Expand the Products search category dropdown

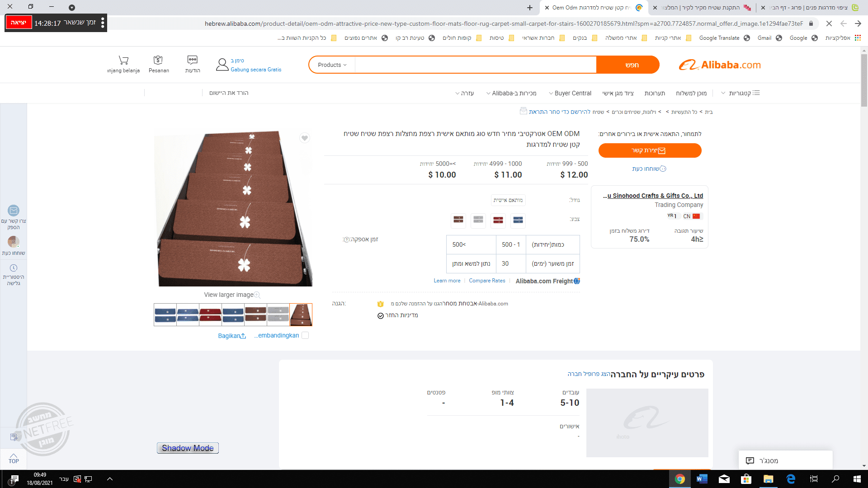point(332,65)
